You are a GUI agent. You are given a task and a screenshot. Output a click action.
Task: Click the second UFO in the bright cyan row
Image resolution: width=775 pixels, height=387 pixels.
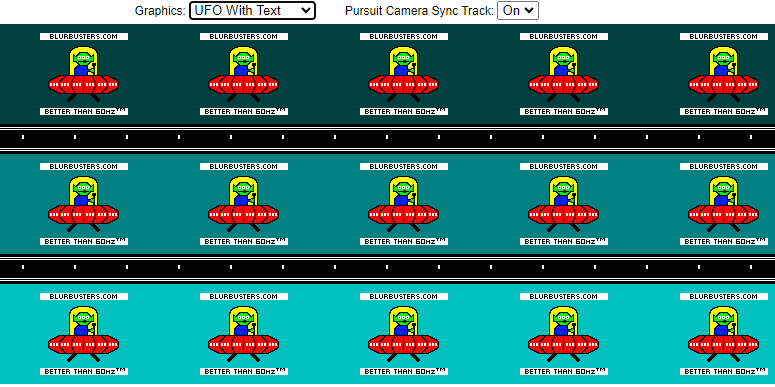(x=244, y=334)
